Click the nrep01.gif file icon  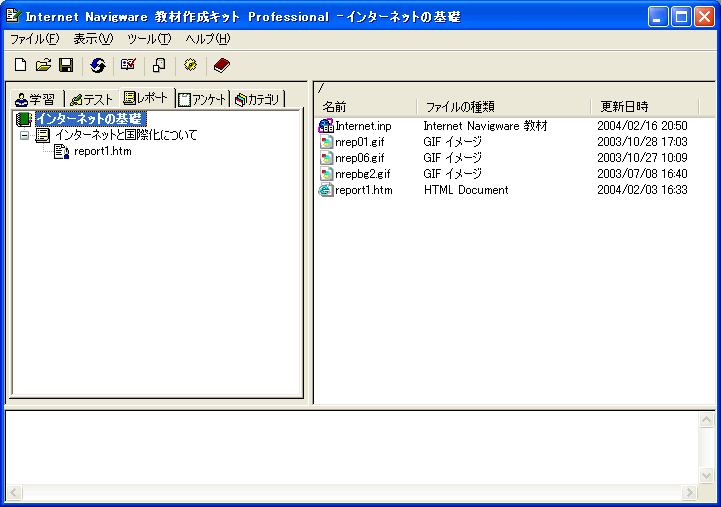(326, 142)
